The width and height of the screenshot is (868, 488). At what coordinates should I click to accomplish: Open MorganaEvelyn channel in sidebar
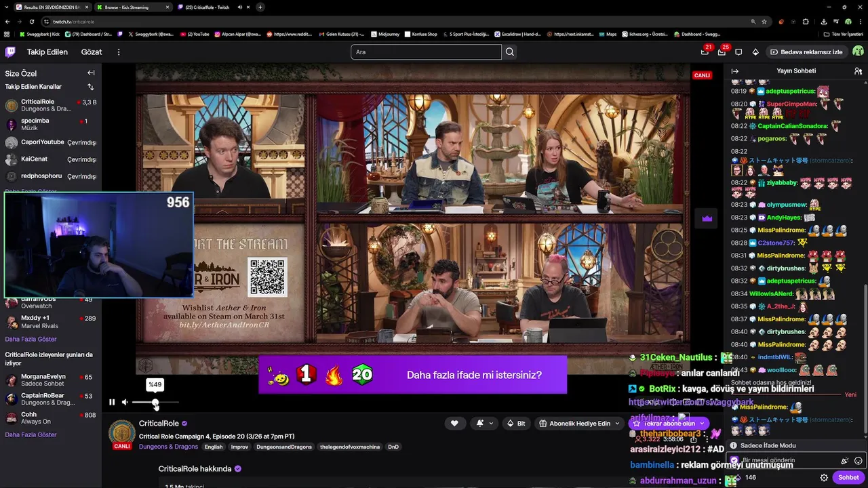[51, 380]
